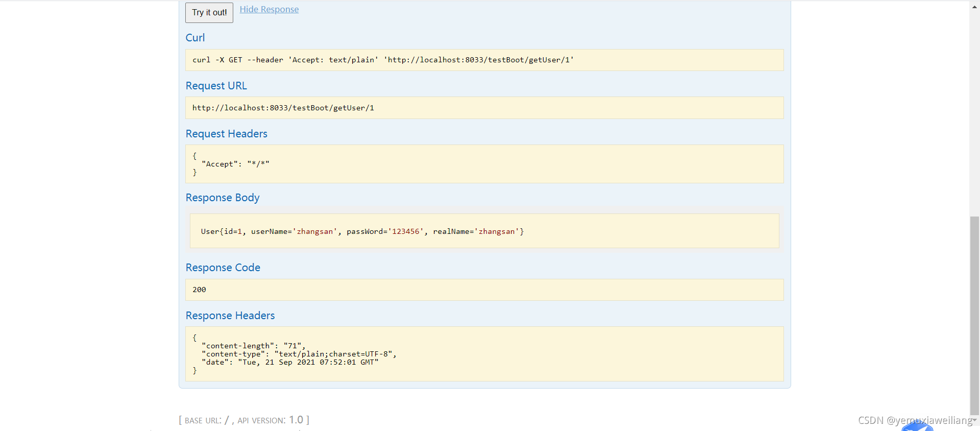Viewport: 980px width, 431px height.
Task: Click the scrollbar up arrow
Action: pos(974,7)
